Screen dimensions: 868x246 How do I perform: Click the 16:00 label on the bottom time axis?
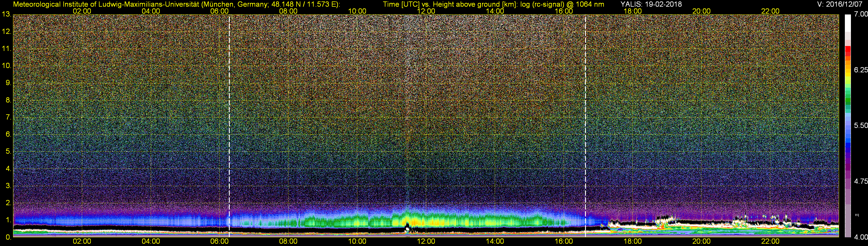(564, 242)
